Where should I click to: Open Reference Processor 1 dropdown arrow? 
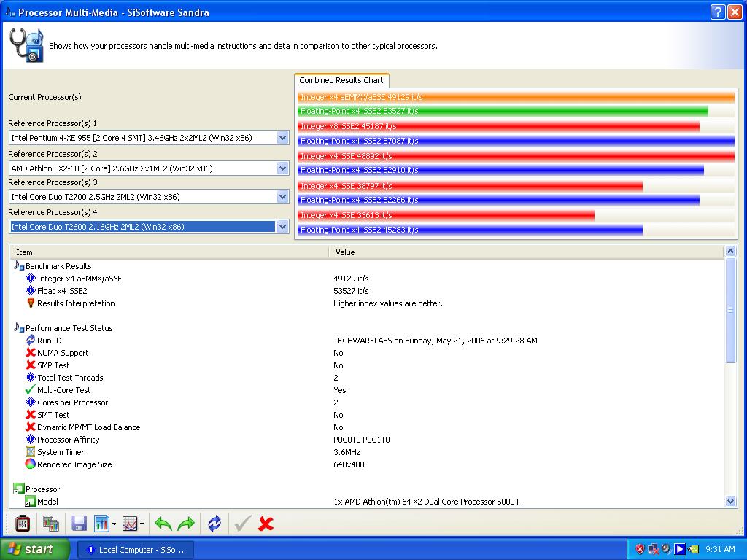click(x=282, y=138)
